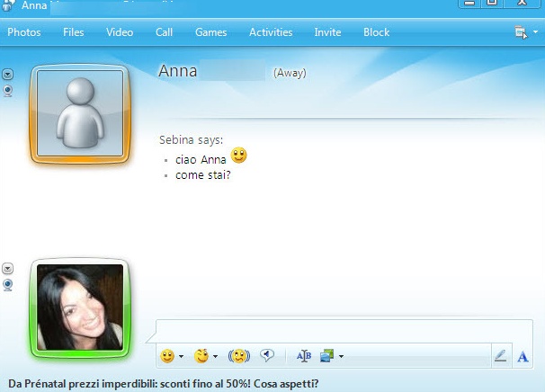Click the (Away) status text

pos(290,73)
